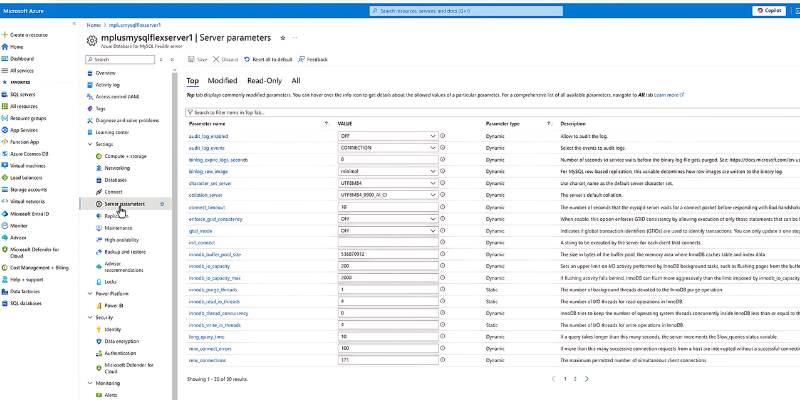Open Data factories sidebar icon
This screenshot has height=400, width=800.
coord(5,291)
